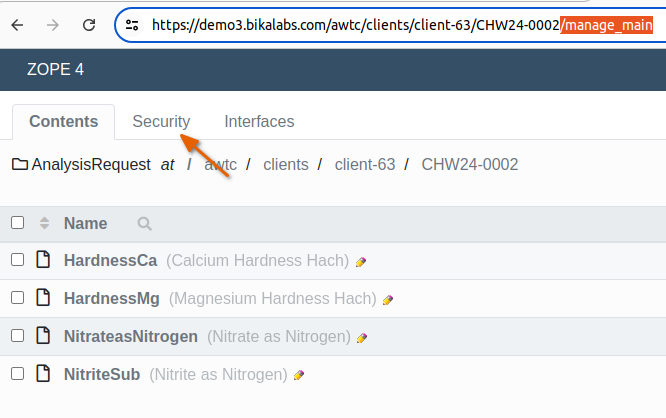Navigate to client-63 in the breadcrumb

[365, 164]
